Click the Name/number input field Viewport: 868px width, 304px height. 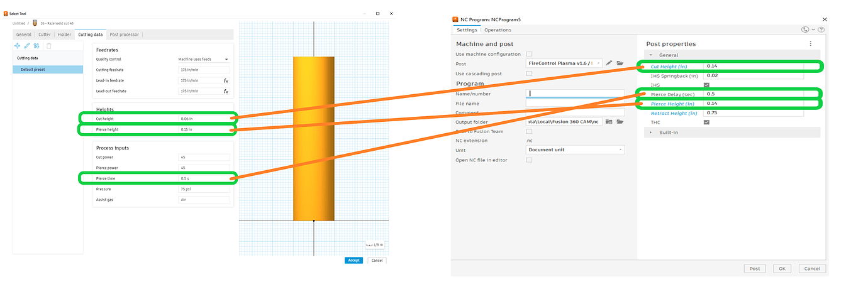(575, 94)
